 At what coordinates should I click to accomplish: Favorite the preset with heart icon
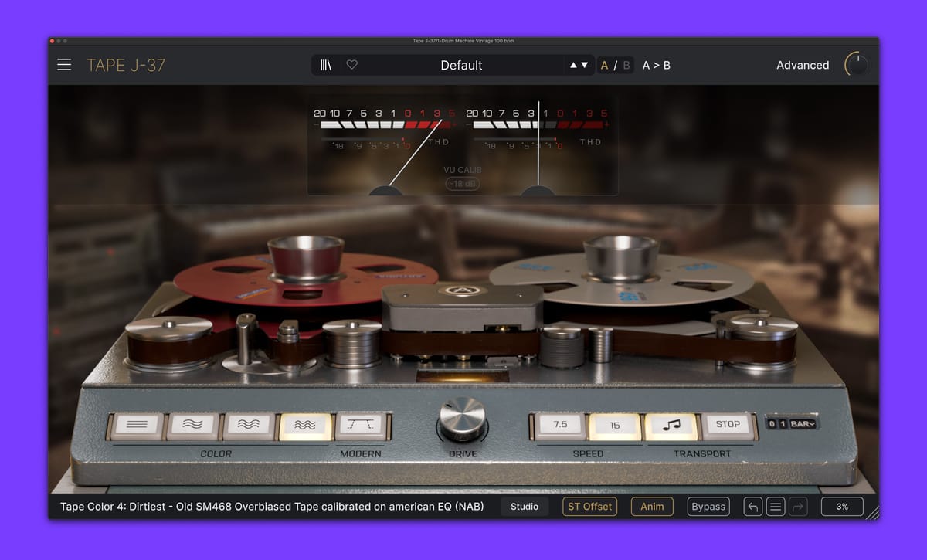click(x=351, y=65)
